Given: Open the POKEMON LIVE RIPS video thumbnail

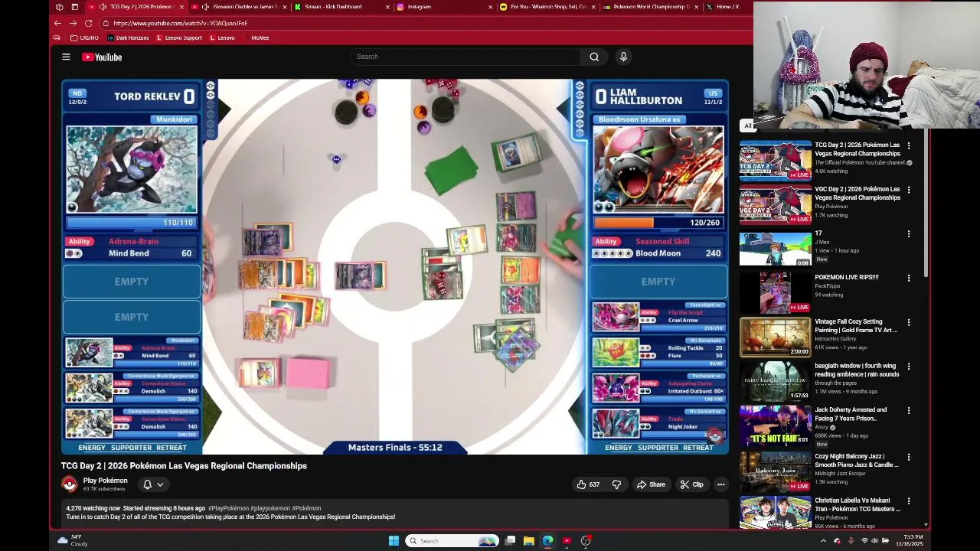Looking at the screenshot, I should [x=775, y=292].
